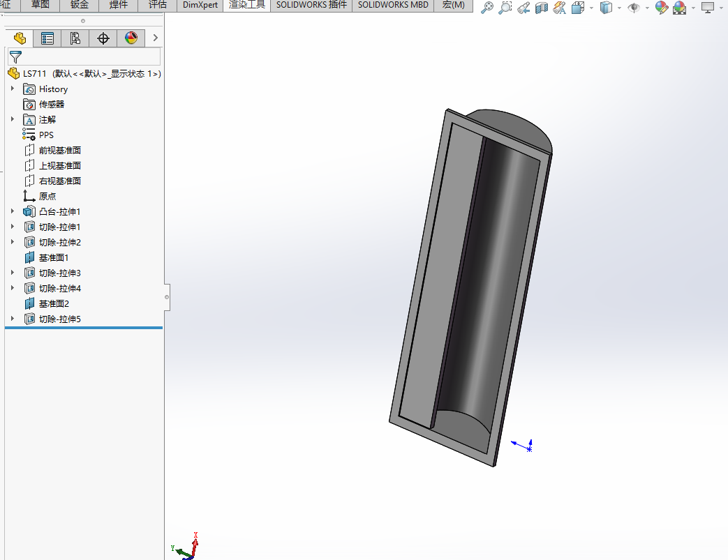Image resolution: width=728 pixels, height=560 pixels.
Task: Toggle the Section View tool
Action: [542, 8]
